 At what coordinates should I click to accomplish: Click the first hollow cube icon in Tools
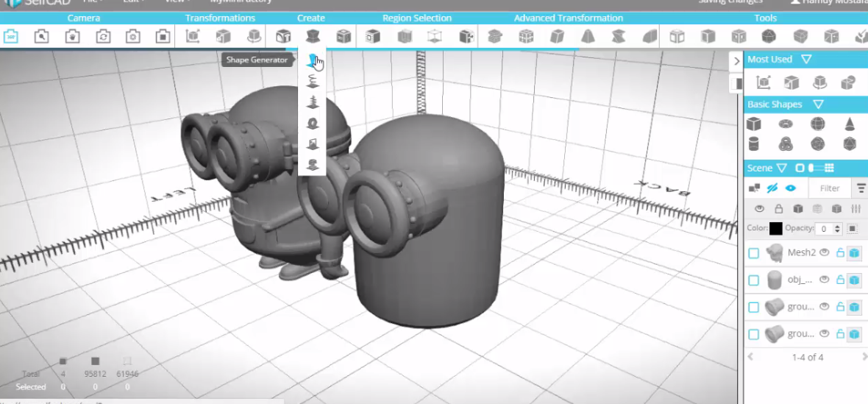click(677, 37)
